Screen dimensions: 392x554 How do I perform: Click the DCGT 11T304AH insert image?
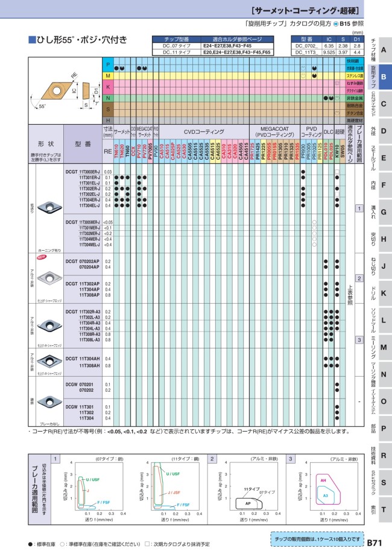[47, 362]
